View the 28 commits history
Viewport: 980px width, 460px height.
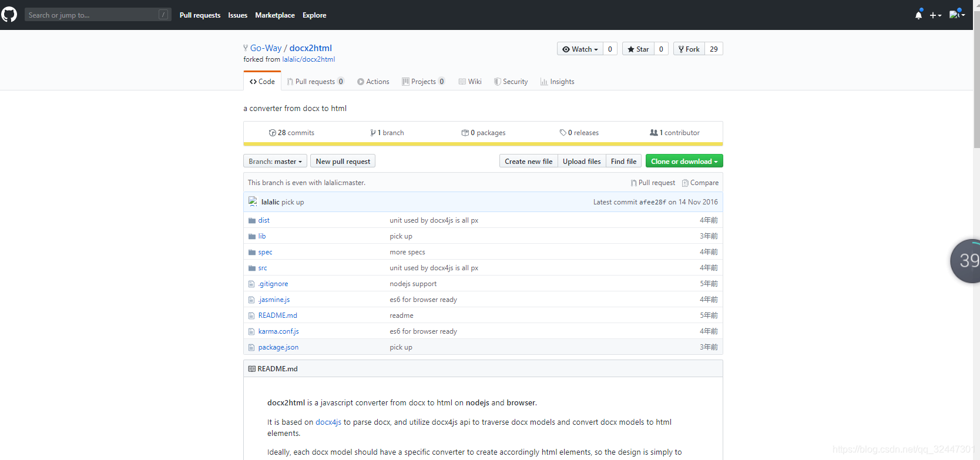[x=291, y=133]
